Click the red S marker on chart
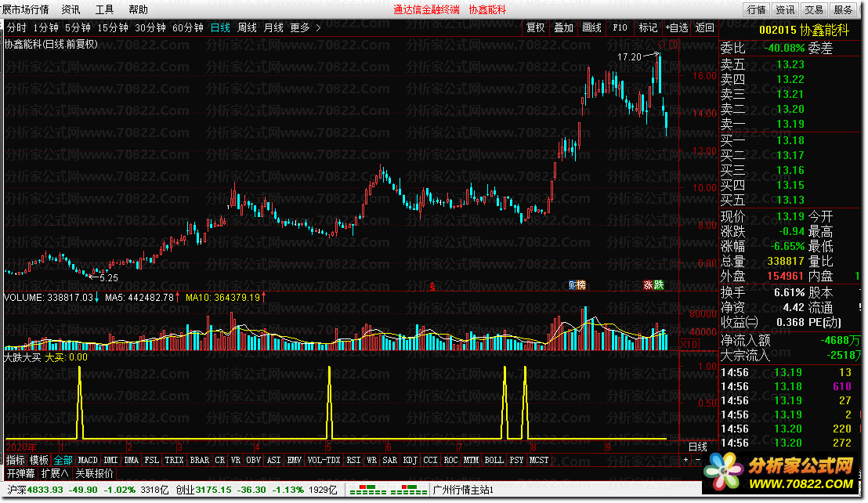The image size is (868, 503). pos(432,287)
